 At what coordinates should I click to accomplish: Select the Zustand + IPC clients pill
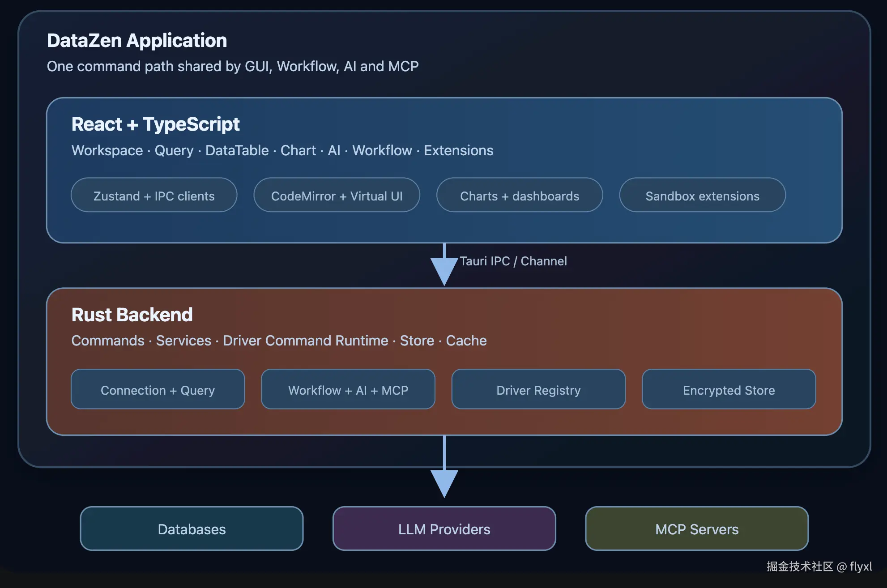tap(154, 195)
